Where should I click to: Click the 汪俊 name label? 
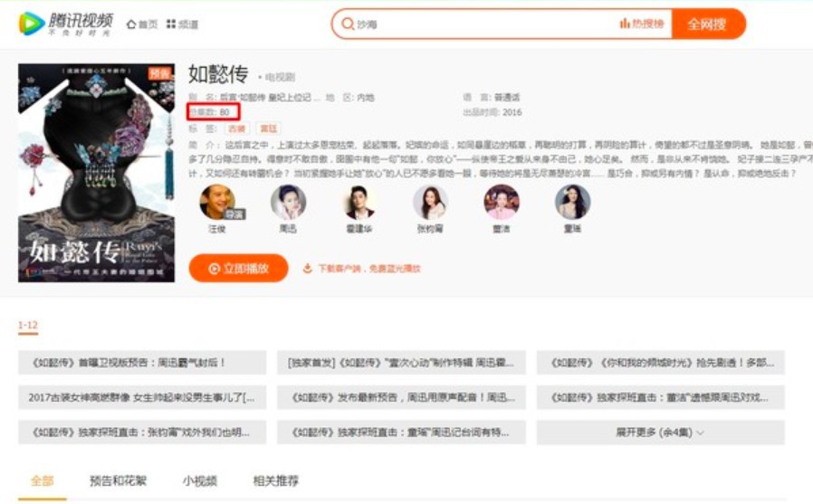coord(217,228)
